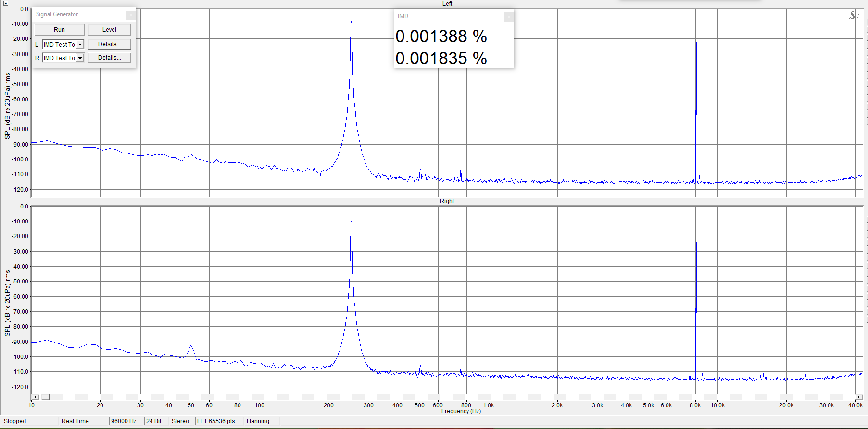Open the left channel signal type dropdown
868x429 pixels.
coord(80,45)
